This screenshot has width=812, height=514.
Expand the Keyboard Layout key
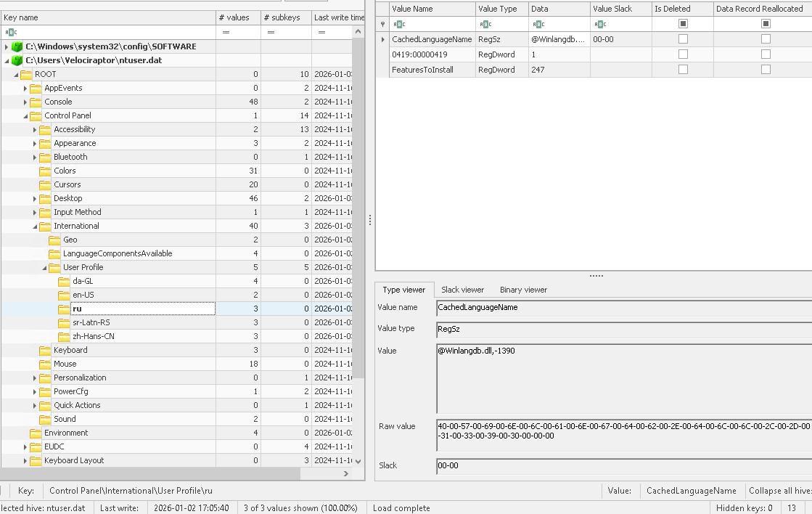pos(26,460)
